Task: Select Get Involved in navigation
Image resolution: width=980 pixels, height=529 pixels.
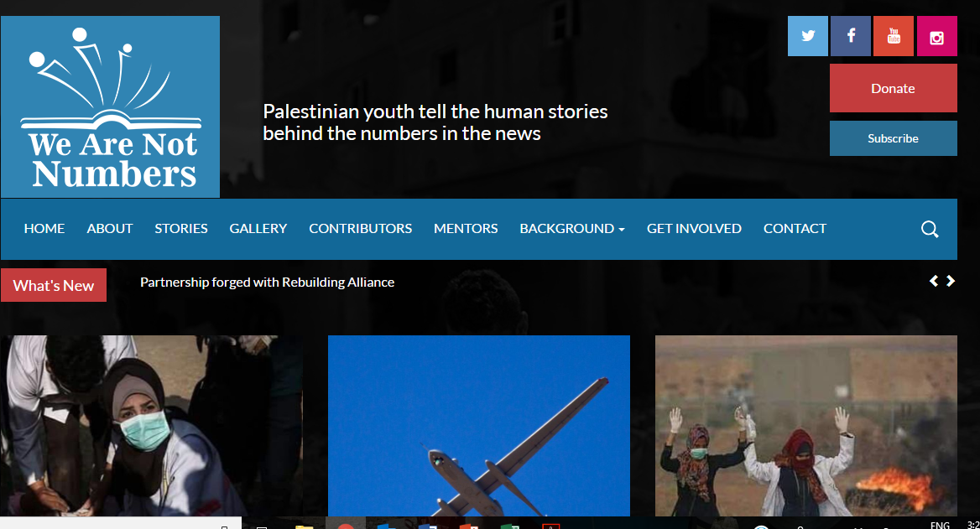Action: click(x=694, y=229)
